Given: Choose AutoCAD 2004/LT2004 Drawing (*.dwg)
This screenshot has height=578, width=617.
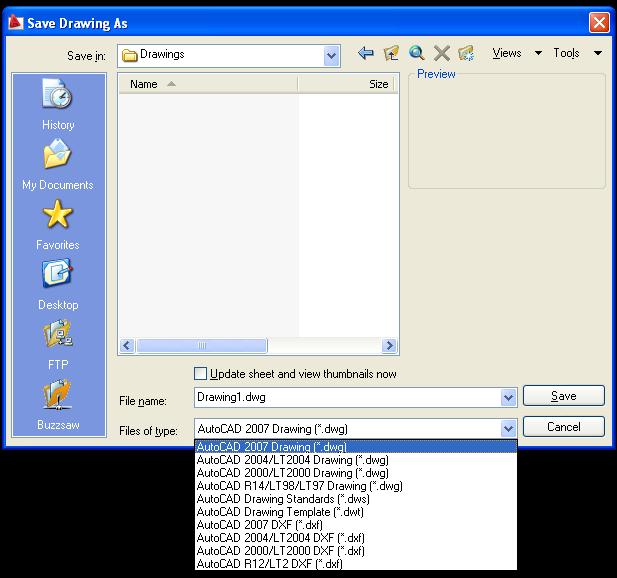Looking at the screenshot, I should [x=356, y=460].
